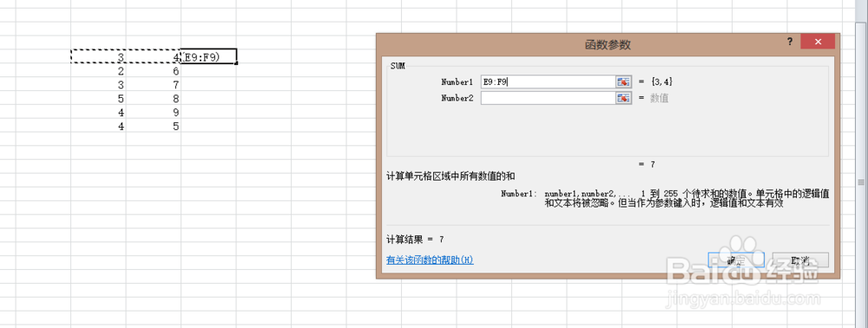Viewport: 868px width, 328px height.
Task: Click the vertical split handle at the right edge
Action: click(x=861, y=182)
